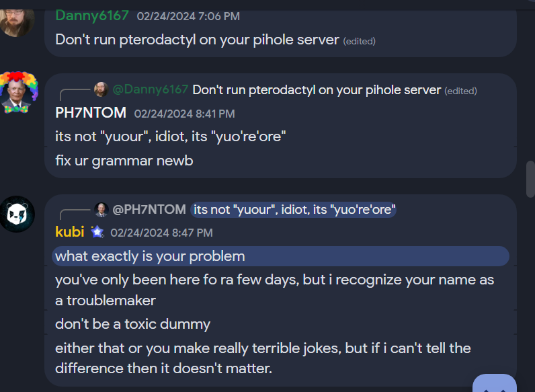This screenshot has width=535, height=392.
Task: Jump to the replied pihole server message
Action: coord(317,90)
